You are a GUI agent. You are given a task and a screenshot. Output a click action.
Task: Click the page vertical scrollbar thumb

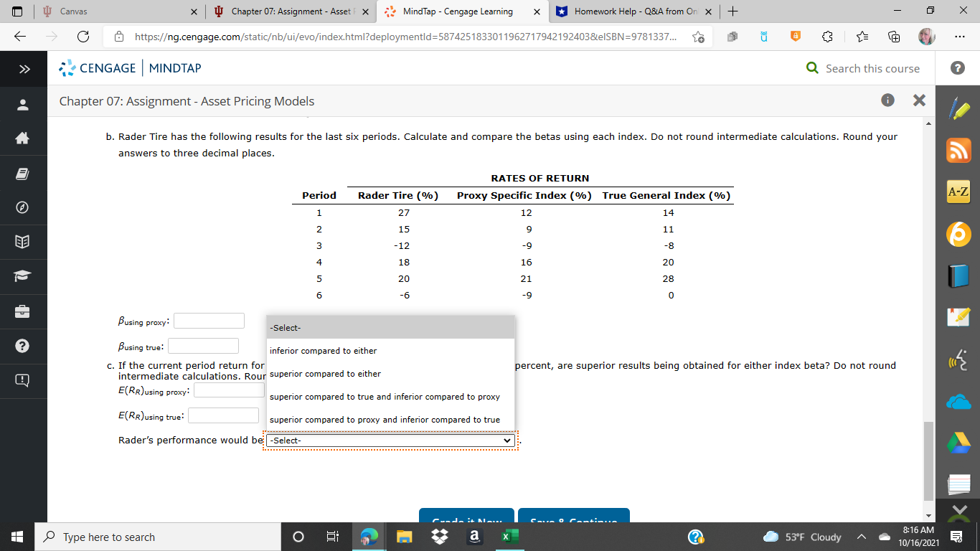[928, 461]
